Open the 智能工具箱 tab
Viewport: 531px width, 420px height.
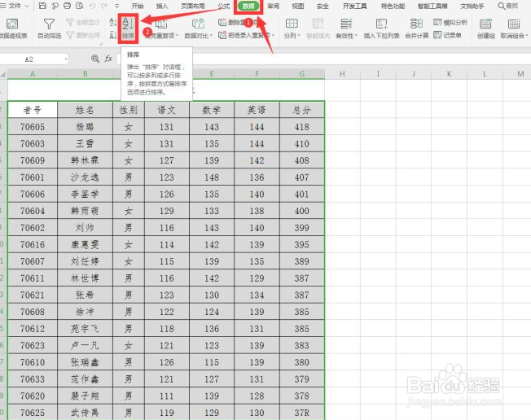(432, 6)
